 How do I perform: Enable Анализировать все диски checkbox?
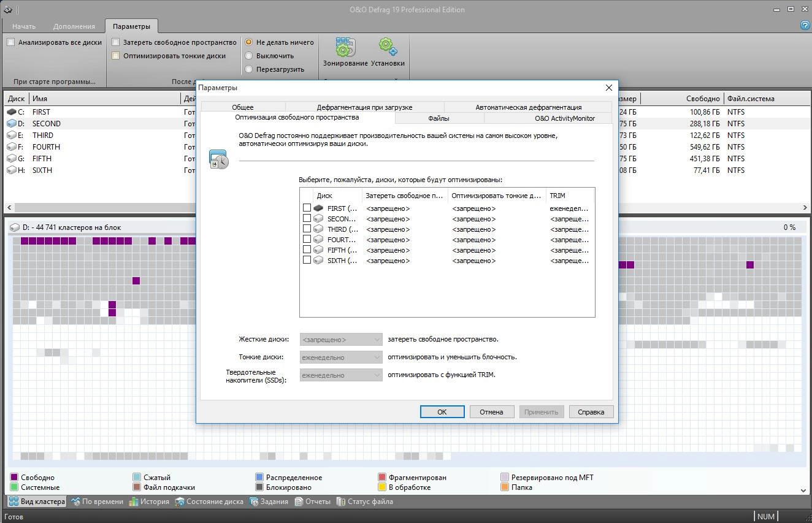(10, 42)
